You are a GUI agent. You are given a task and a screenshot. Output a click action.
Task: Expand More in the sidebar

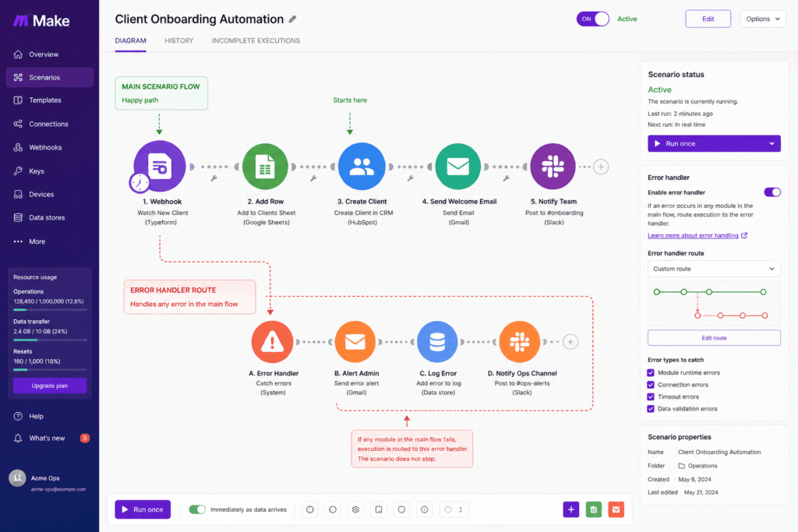[49, 241]
